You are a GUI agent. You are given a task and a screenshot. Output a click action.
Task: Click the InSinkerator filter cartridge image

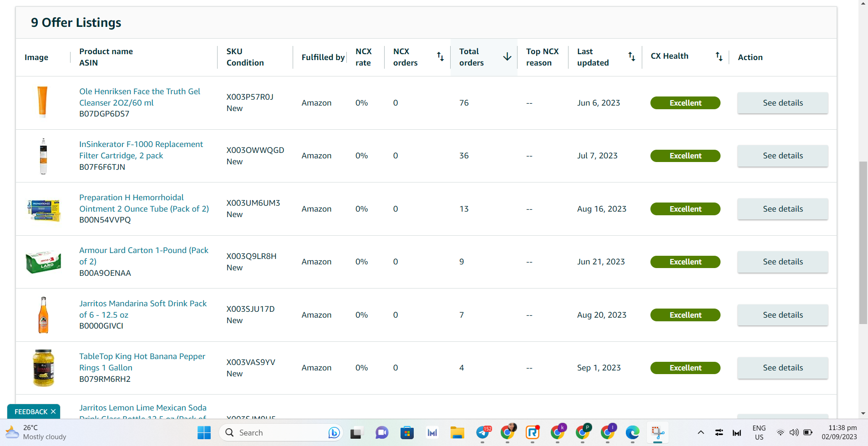pos(43,156)
